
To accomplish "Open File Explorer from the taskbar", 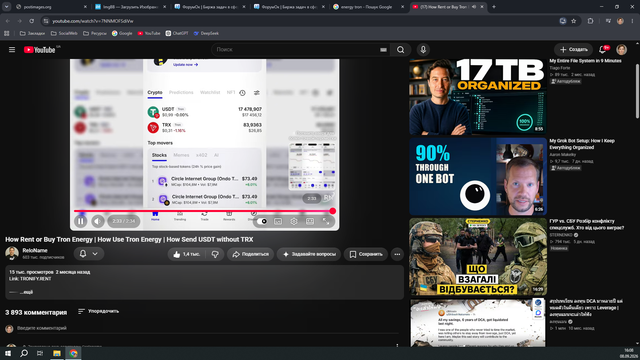I will (x=57, y=353).
